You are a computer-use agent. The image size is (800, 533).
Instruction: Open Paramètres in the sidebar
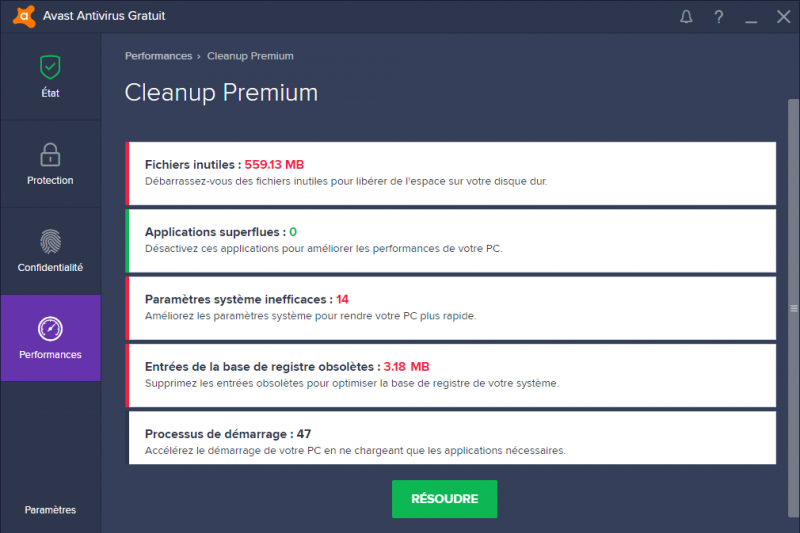(x=50, y=510)
